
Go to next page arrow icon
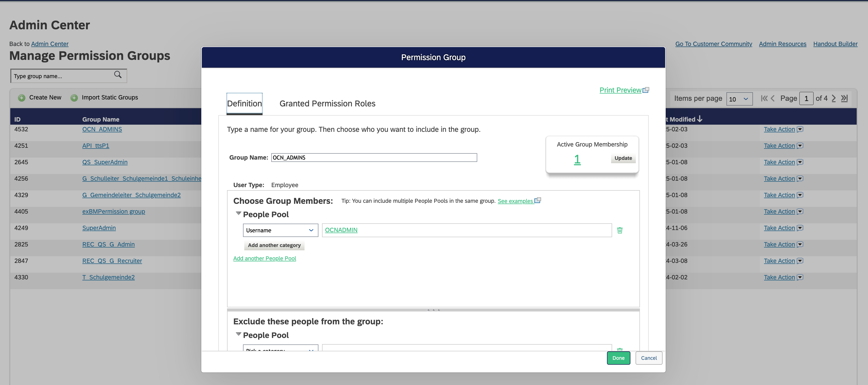[834, 98]
